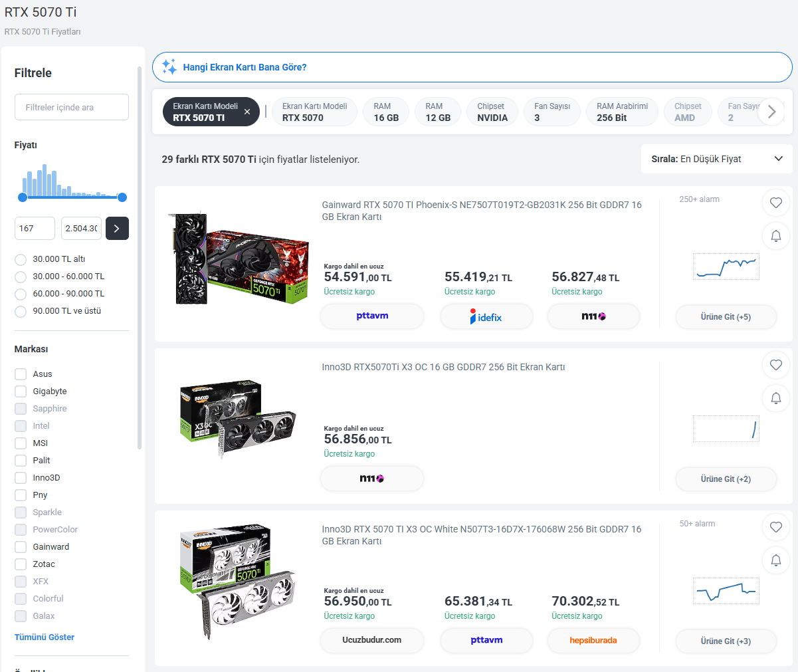Open idefix offer for Gainward card
This screenshot has width=798, height=672.
(x=486, y=316)
